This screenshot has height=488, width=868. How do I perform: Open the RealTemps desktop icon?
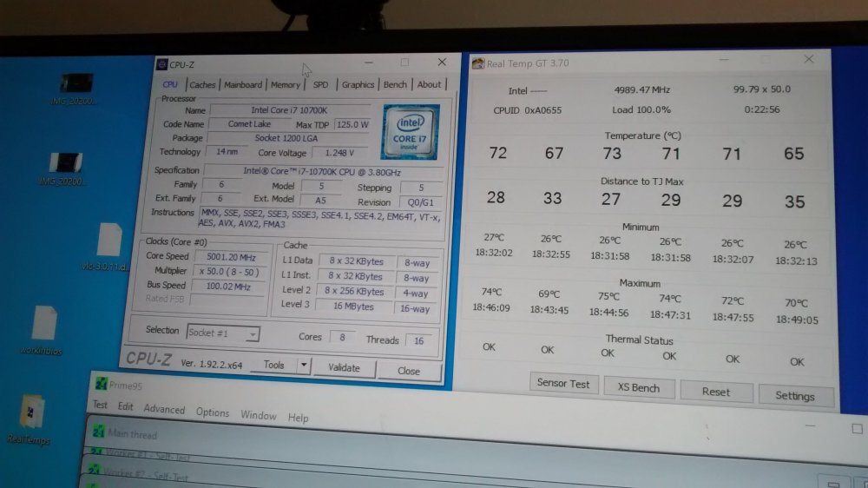click(x=30, y=419)
